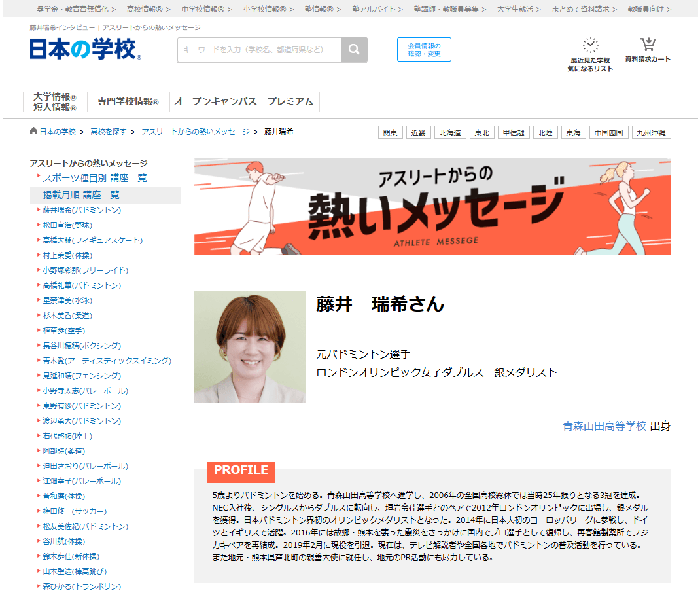Click the home icon in the breadcrumb
This screenshot has height=595, width=700.
coord(33,131)
